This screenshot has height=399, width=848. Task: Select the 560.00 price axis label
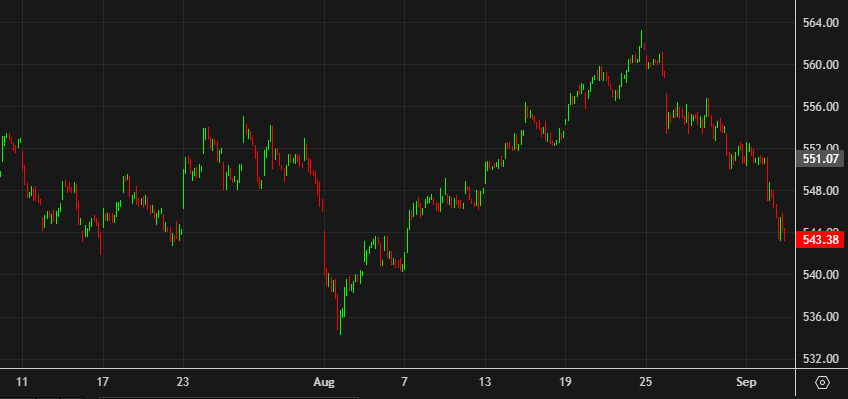tap(821, 65)
